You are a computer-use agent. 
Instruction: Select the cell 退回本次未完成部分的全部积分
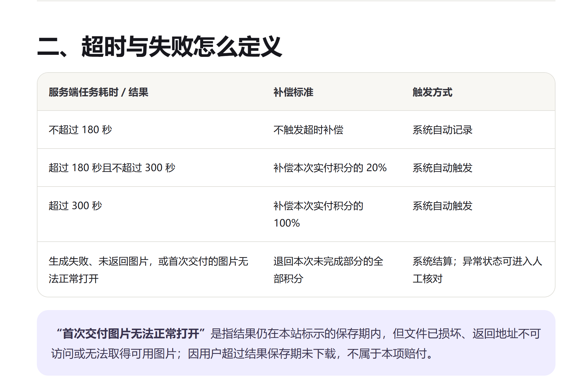pos(328,270)
